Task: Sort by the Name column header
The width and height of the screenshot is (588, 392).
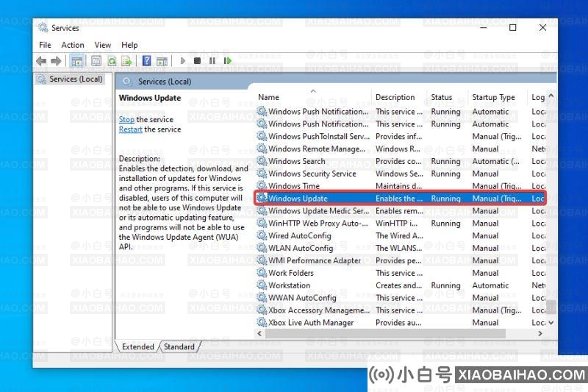Action: (268, 97)
